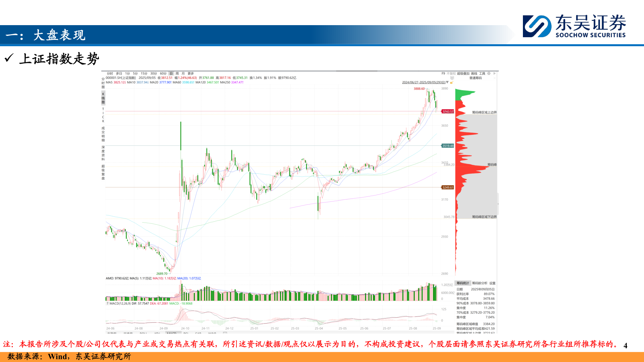The width and height of the screenshot is (644, 362).
Task: Select the K线图 sidebar item
Action: point(103,98)
